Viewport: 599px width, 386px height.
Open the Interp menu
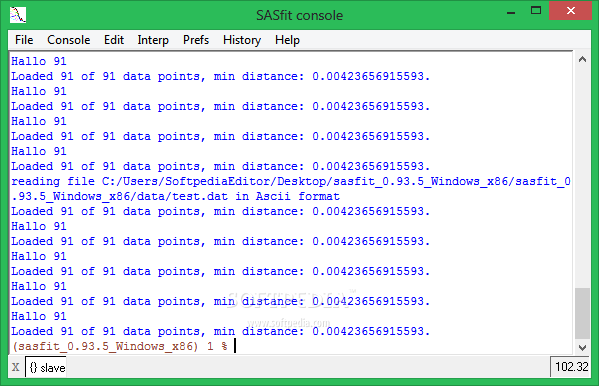point(153,40)
